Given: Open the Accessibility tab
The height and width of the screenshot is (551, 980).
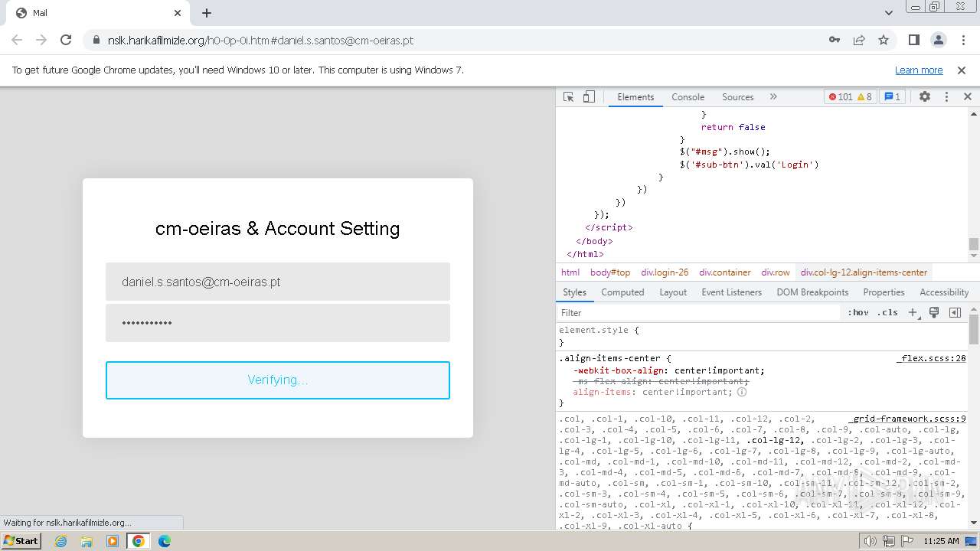Looking at the screenshot, I should (944, 292).
